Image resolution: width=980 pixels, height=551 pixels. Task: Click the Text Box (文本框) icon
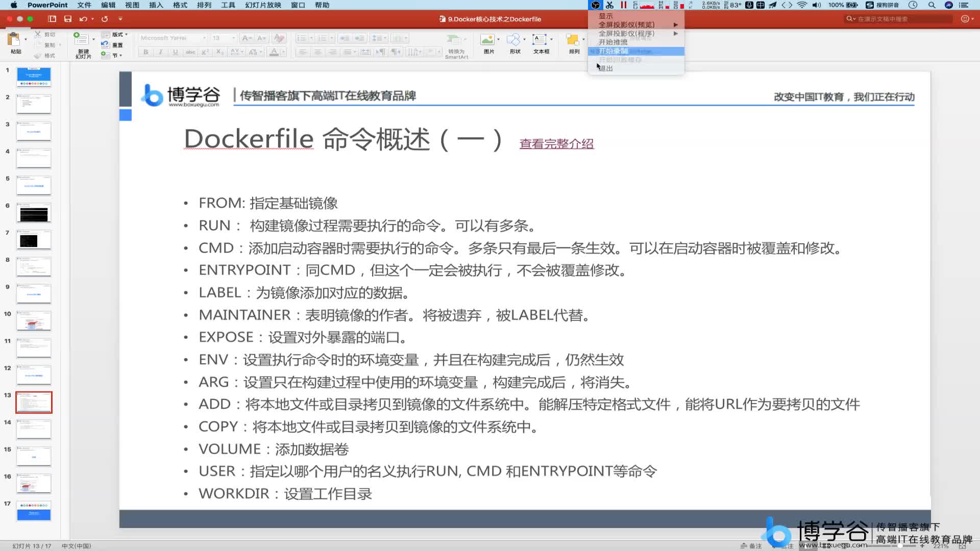point(540,40)
